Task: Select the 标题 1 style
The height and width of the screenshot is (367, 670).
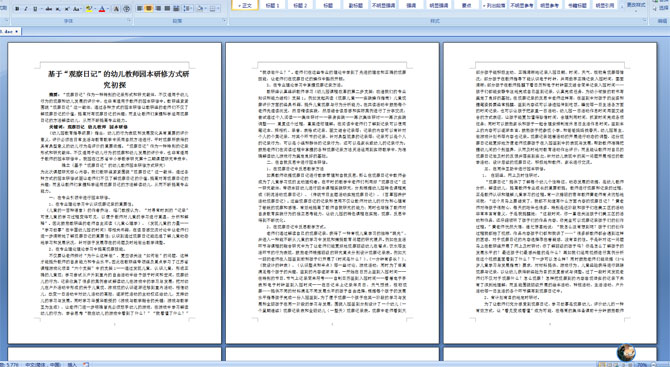Action: coord(272,5)
